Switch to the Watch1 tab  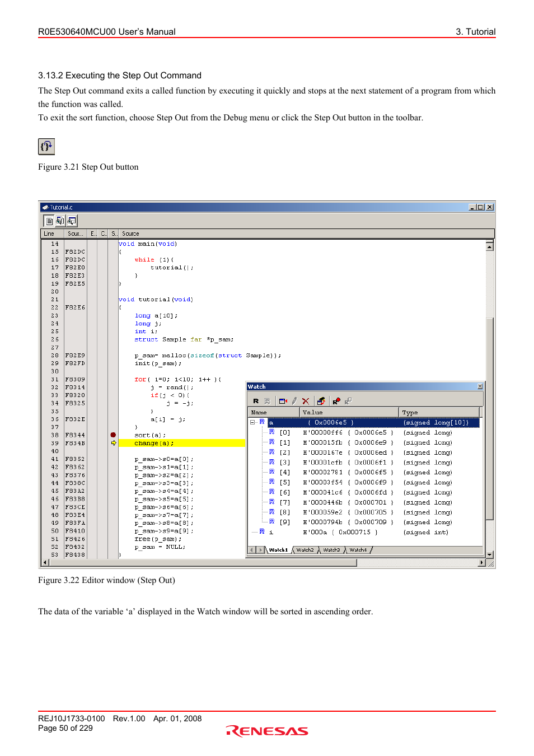278,550
